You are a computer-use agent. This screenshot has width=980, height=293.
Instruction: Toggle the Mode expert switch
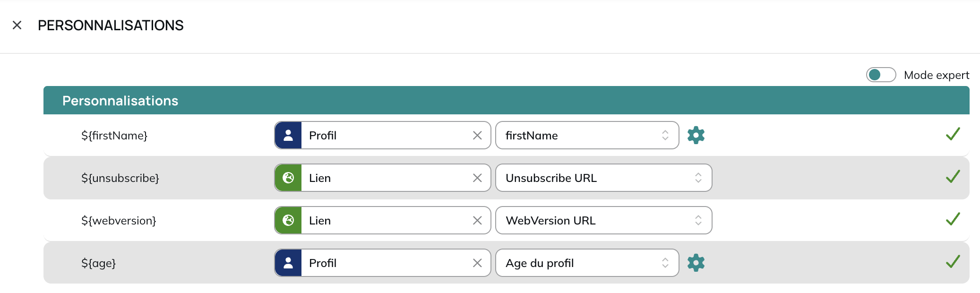881,75
